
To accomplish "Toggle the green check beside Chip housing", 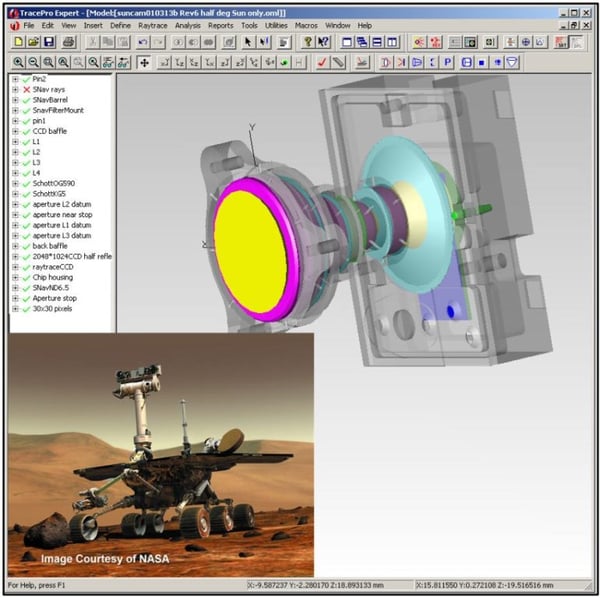I will tap(27, 277).
